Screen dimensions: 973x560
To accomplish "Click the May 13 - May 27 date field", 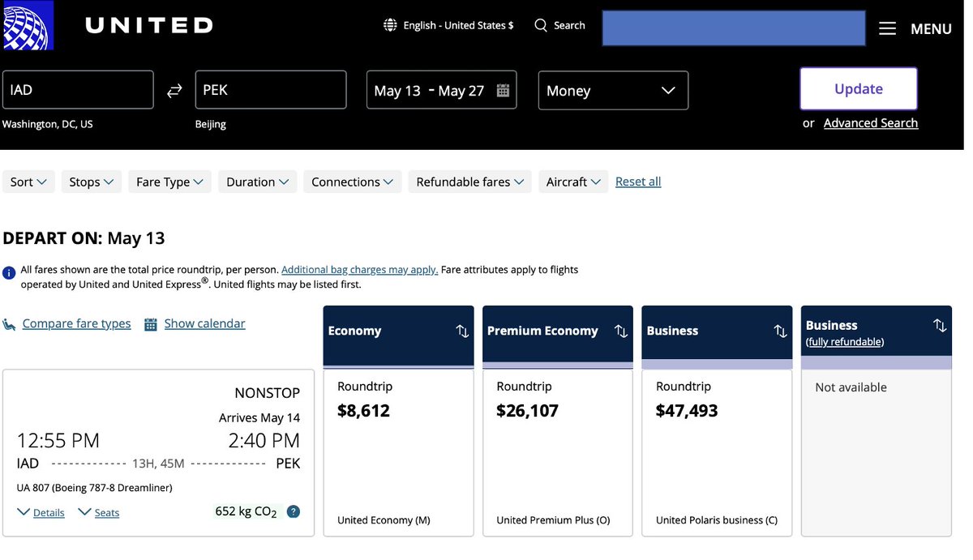I will tap(442, 90).
